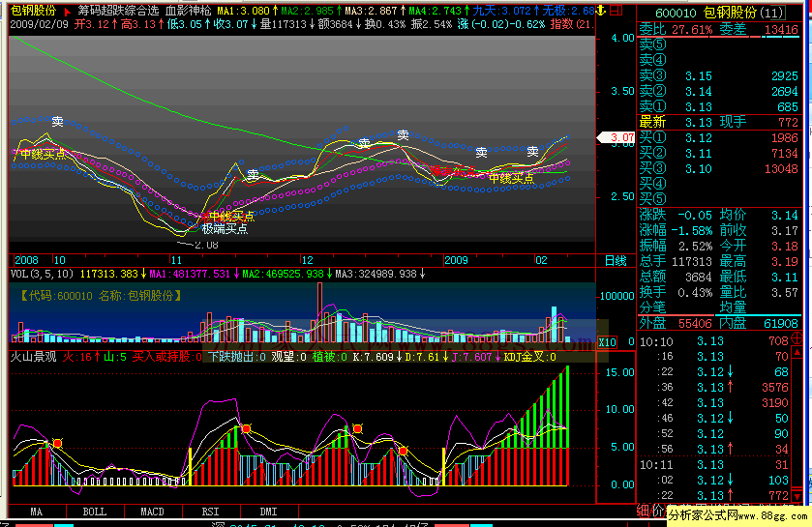812x527 pixels.
Task: Click the 2009/02/09 date in info bar
Action: [x=40, y=24]
